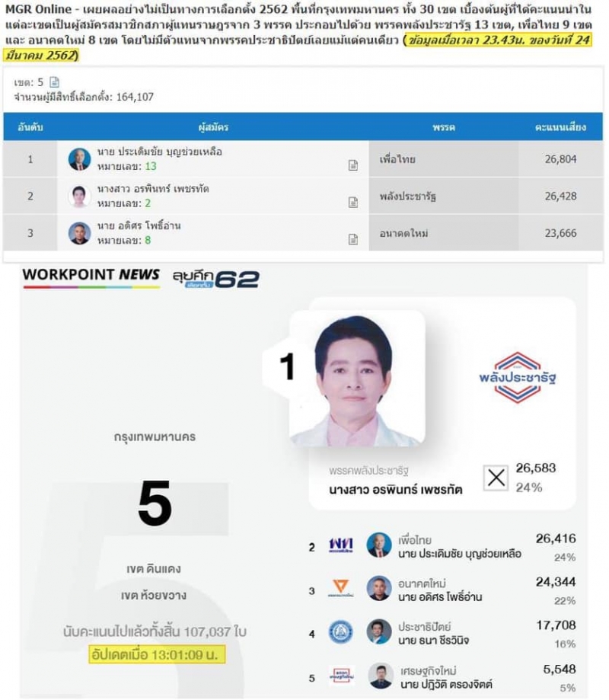This screenshot has height=700, width=609.
Task: Click the อันดับ column header
Action: click(30, 127)
